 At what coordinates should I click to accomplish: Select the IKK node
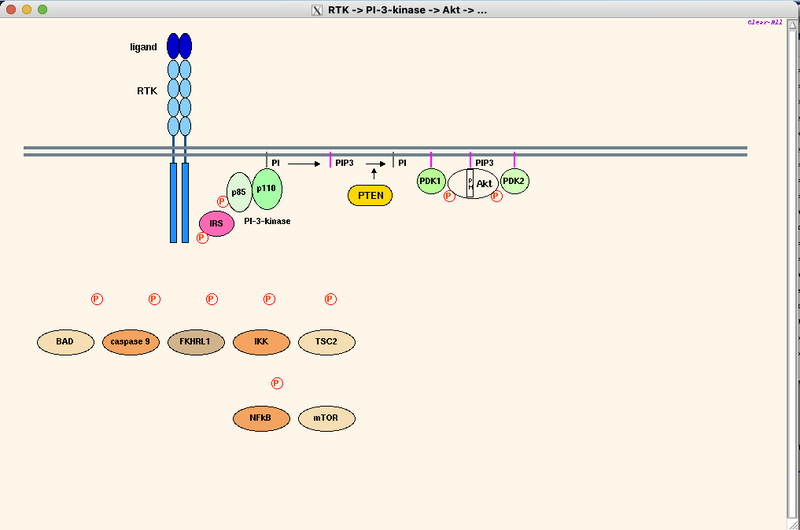coord(261,342)
